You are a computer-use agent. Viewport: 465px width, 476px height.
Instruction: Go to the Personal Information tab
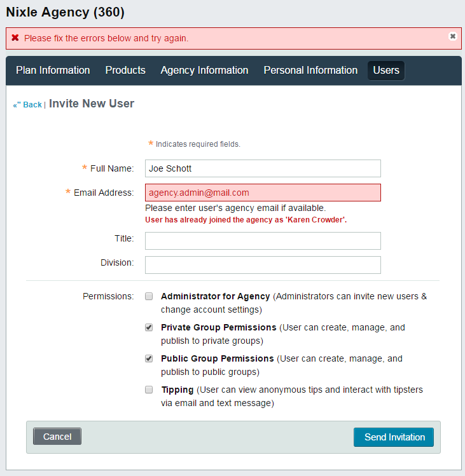[x=310, y=71]
